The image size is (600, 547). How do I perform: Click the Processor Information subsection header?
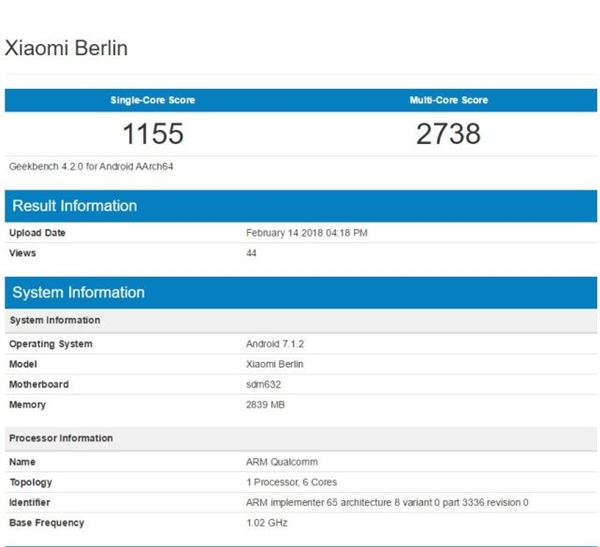[61, 438]
